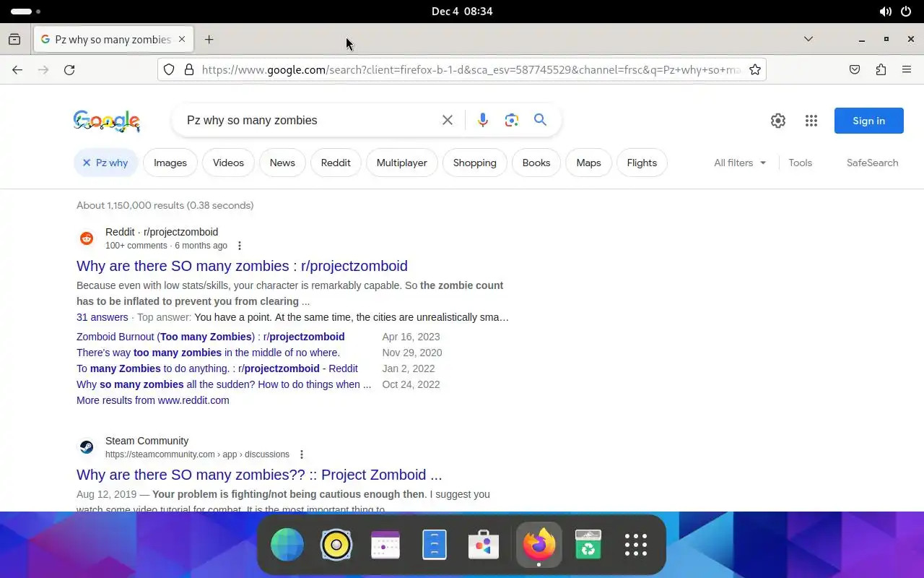Screen dimensions: 924x578
Task: Open a new tab with plus
Action: (209, 40)
